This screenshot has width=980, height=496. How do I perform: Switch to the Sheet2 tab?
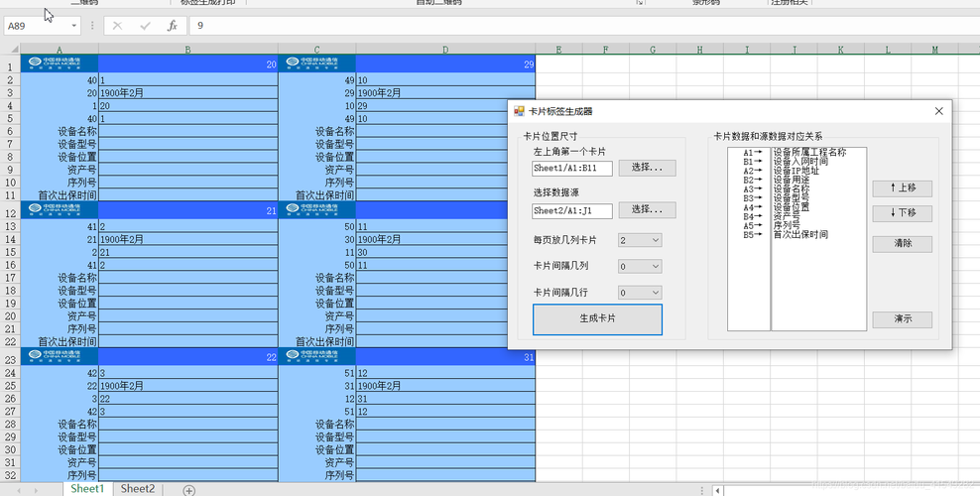[x=138, y=488]
